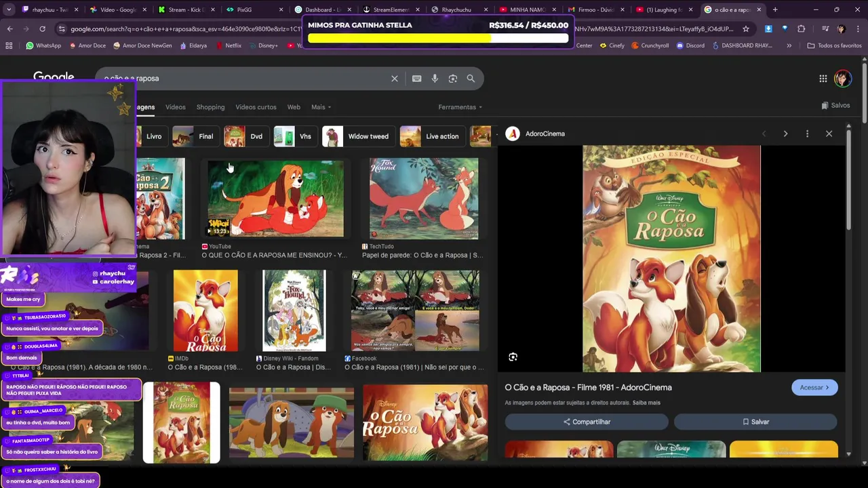Open the Google apps grid
The height and width of the screenshot is (488, 868).
(823, 79)
